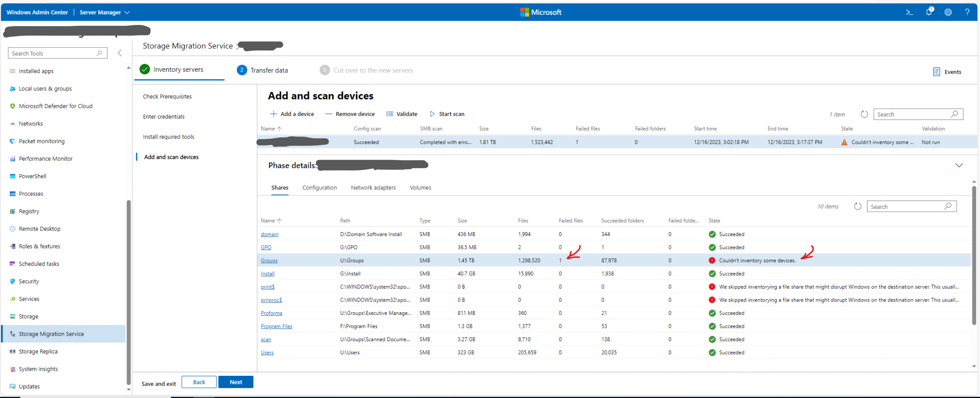980x398 pixels.
Task: Collapse the Phase details section
Action: click(x=959, y=165)
